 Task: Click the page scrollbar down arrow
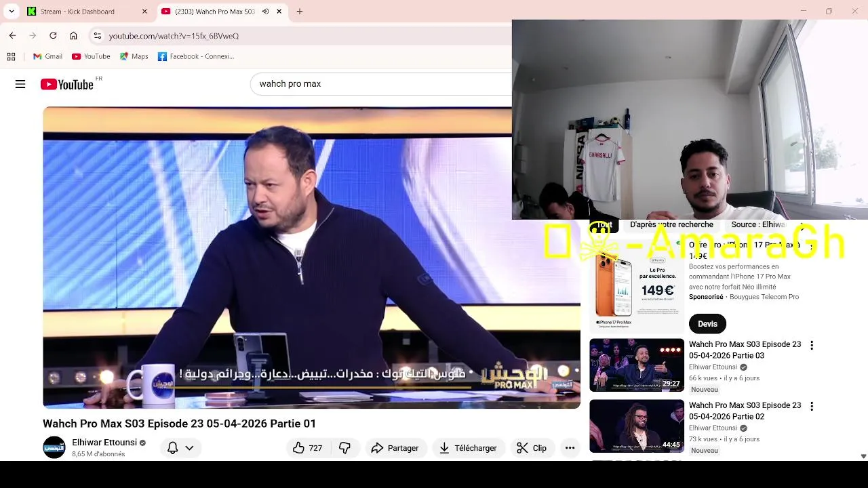[x=863, y=456]
